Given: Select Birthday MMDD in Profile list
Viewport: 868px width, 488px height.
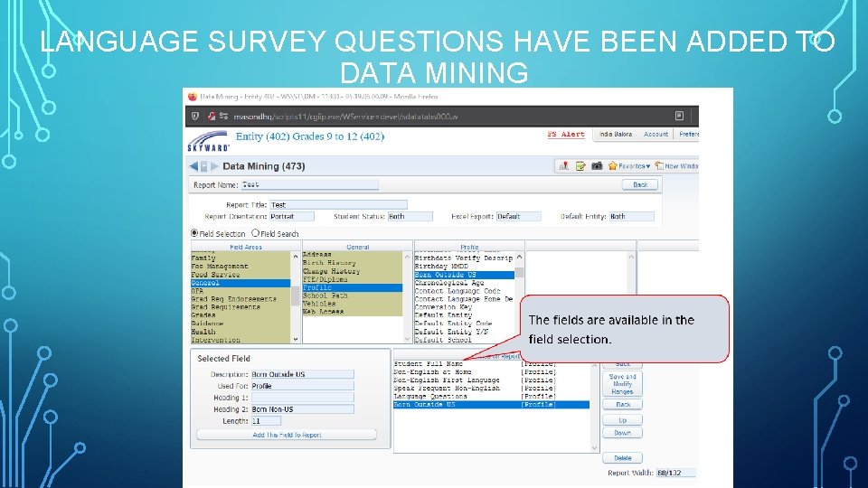Looking at the screenshot, I should point(464,266).
